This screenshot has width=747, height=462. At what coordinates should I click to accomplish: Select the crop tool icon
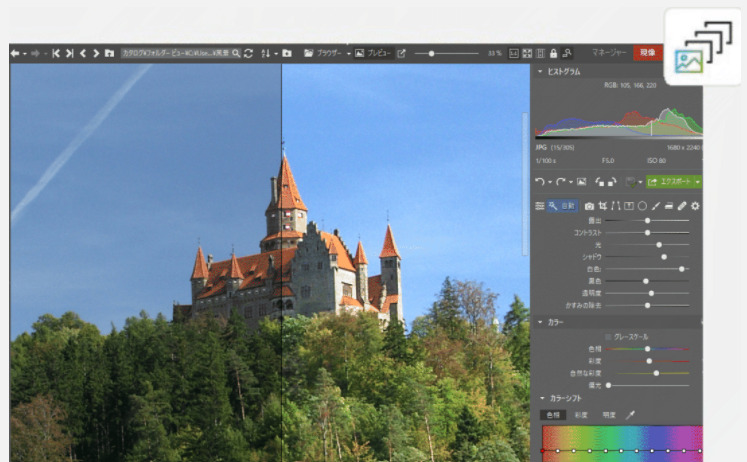click(603, 206)
